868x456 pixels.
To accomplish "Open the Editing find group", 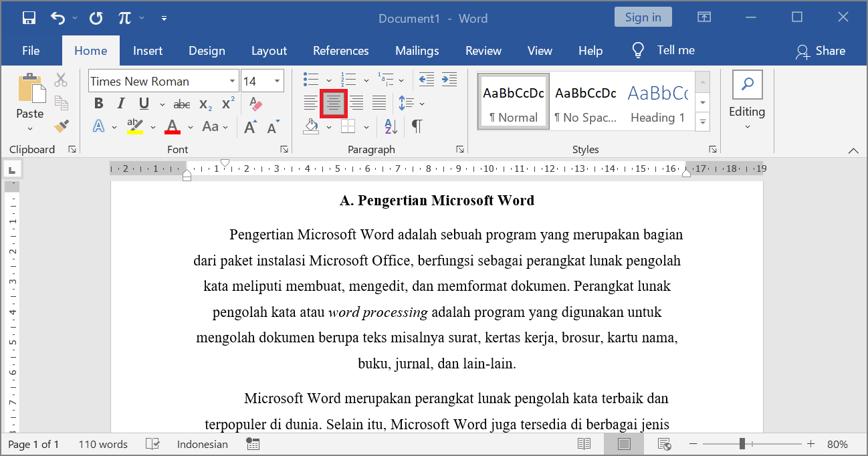I will [747, 101].
